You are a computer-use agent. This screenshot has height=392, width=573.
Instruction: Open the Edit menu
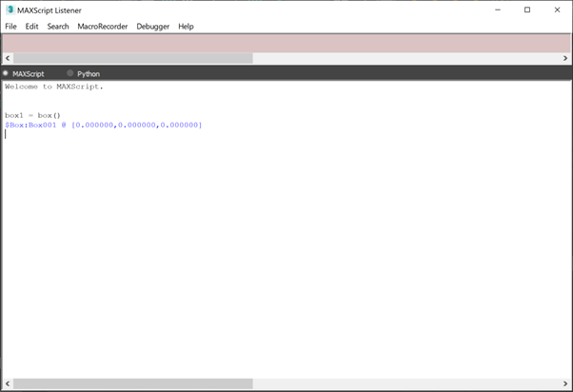31,27
